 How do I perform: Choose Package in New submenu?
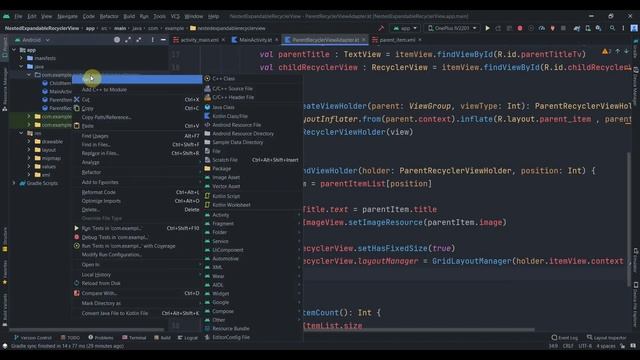point(222,168)
